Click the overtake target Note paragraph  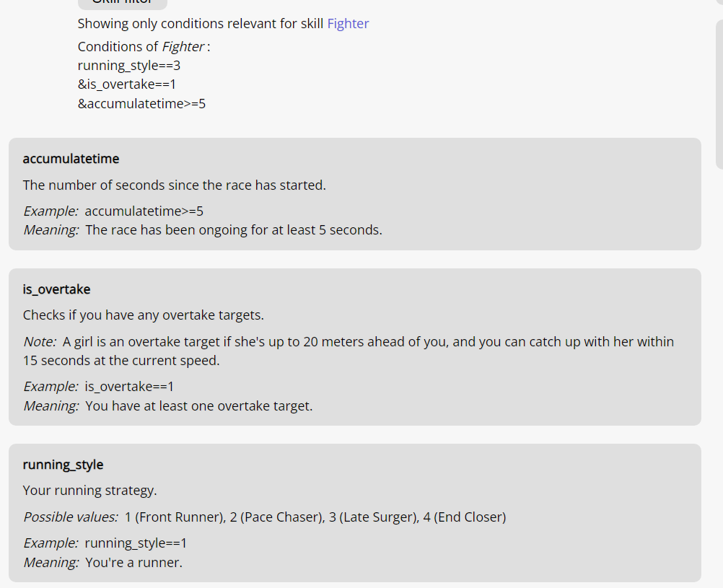(349, 351)
